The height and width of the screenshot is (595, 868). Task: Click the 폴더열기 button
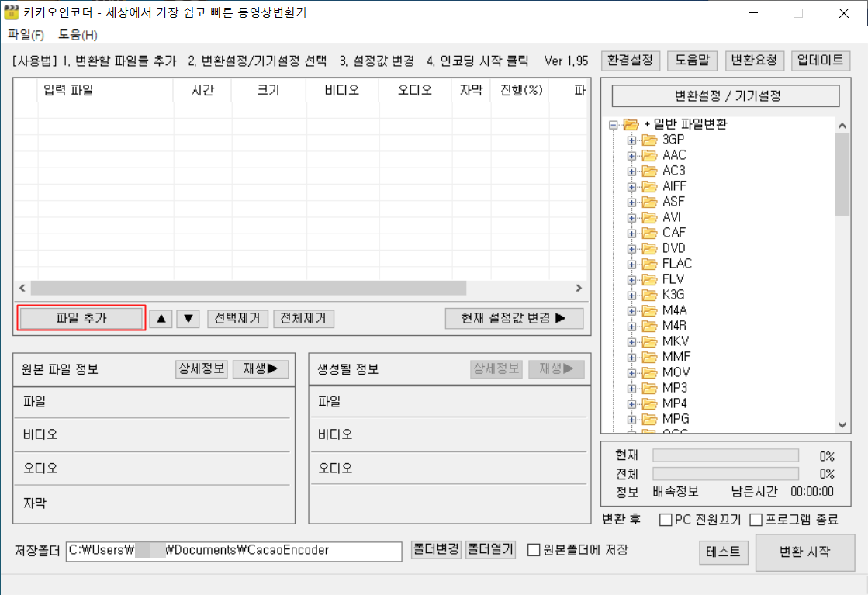point(490,549)
